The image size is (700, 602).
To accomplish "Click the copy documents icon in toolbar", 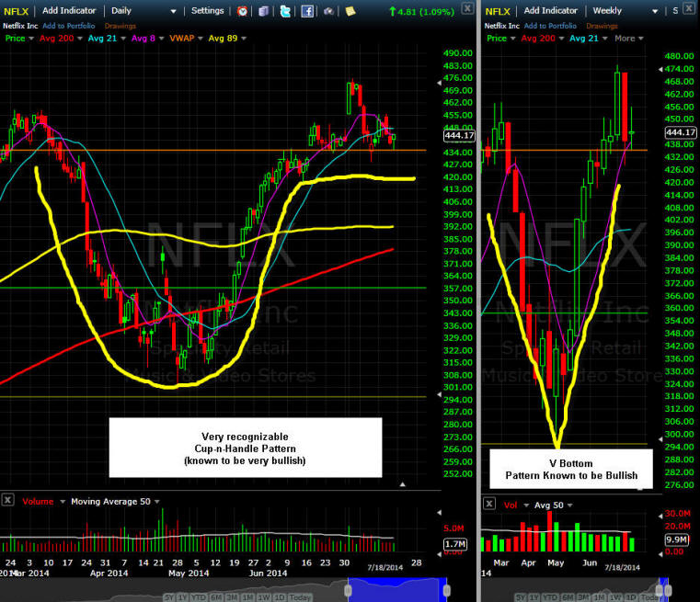I will (264, 11).
